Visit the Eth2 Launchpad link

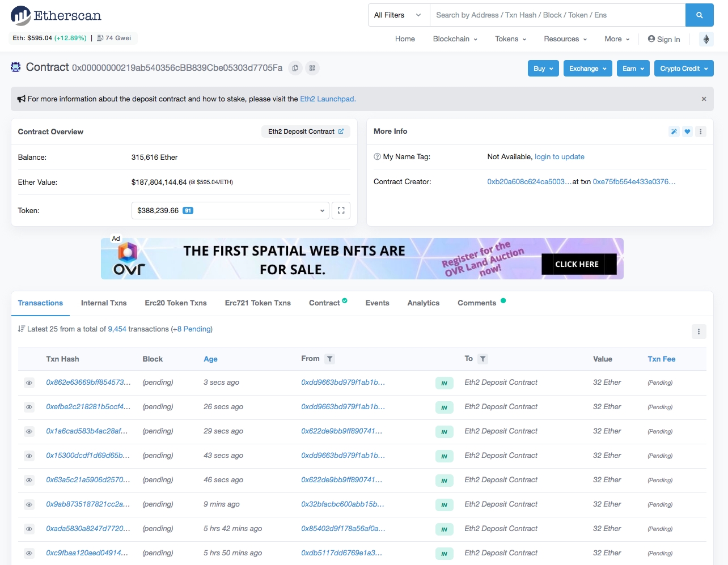point(328,99)
